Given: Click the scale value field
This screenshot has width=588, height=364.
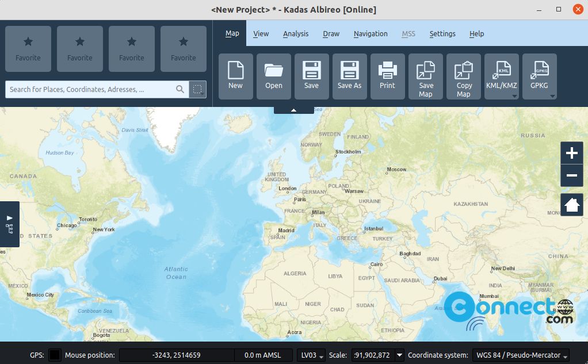Looking at the screenshot, I should (x=373, y=355).
